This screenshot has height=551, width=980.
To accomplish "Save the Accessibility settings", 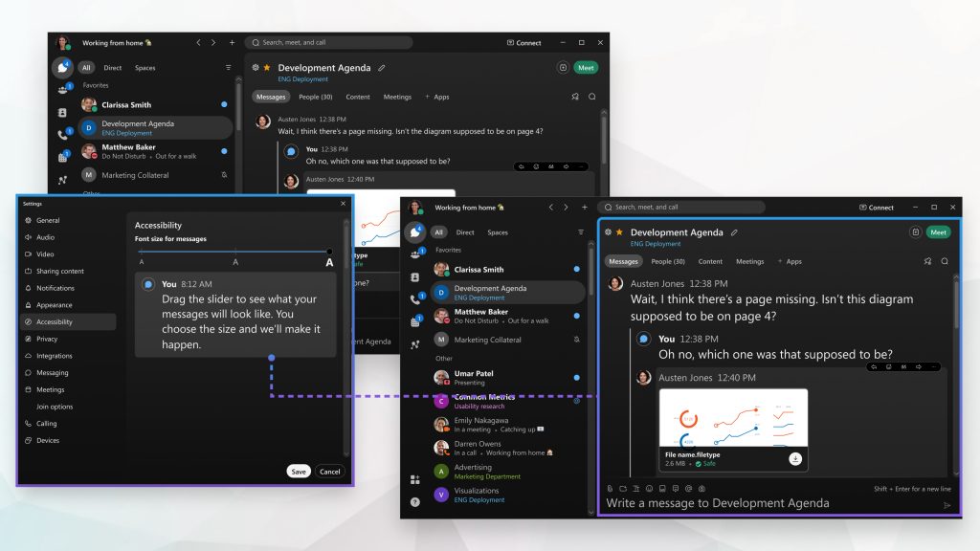I will tap(300, 472).
